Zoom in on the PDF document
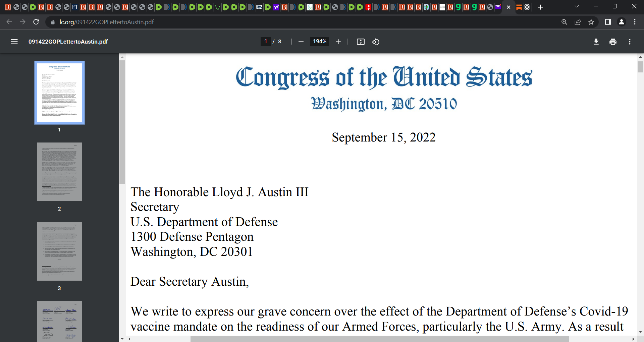644x342 pixels. [338, 42]
